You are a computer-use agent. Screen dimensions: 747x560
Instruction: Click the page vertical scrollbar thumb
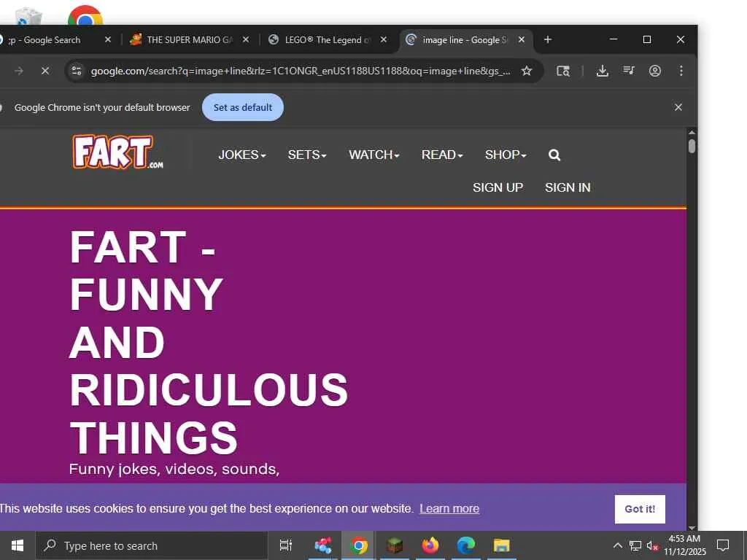tap(692, 146)
